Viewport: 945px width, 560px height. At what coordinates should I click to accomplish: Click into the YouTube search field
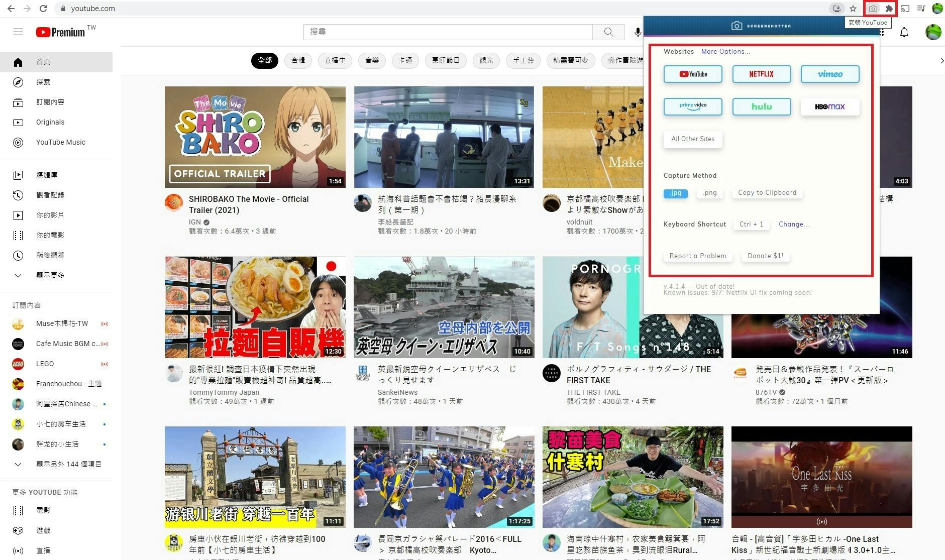pos(447,32)
